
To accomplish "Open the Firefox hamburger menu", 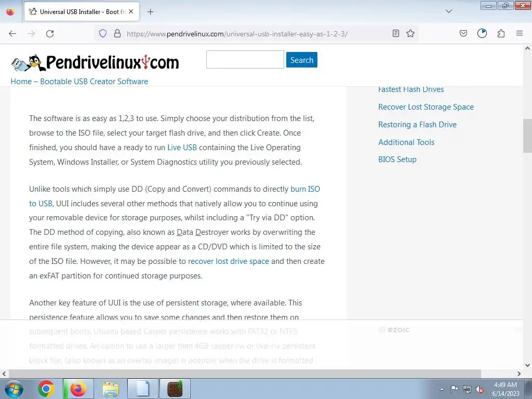I will 520,33.
